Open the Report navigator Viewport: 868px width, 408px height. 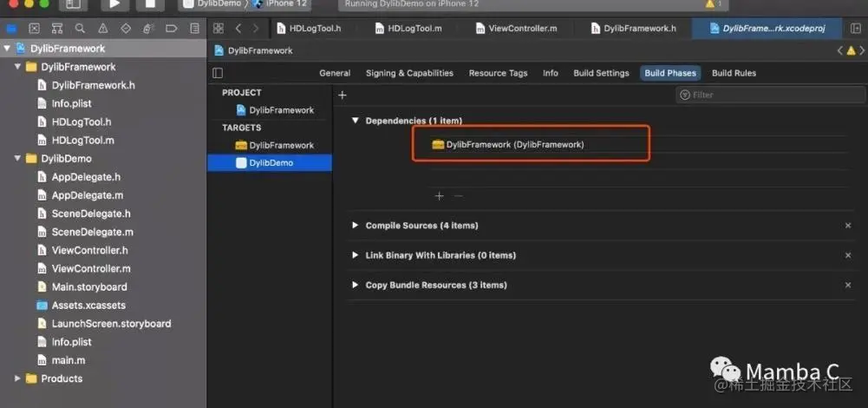(194, 29)
